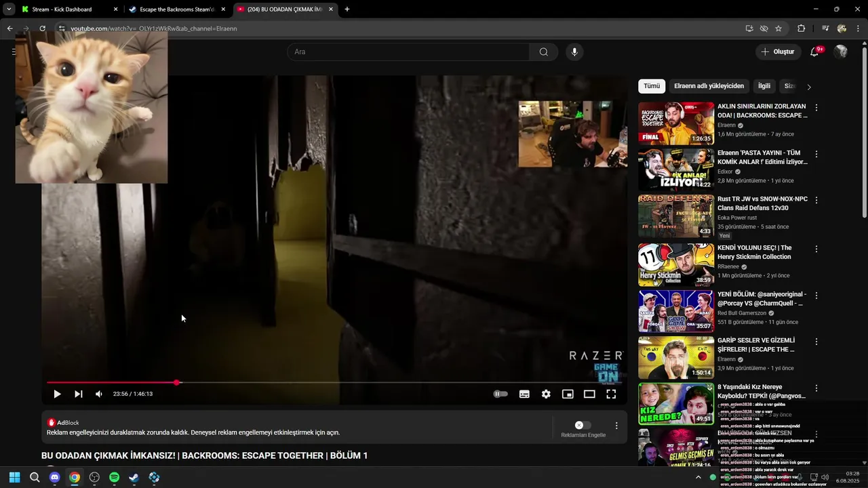This screenshot has width=868, height=488.
Task: Open Steam from the taskbar
Action: [x=134, y=477]
